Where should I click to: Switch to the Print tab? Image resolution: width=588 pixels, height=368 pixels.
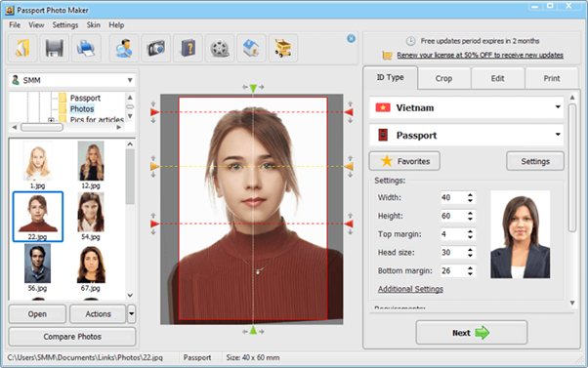(552, 78)
